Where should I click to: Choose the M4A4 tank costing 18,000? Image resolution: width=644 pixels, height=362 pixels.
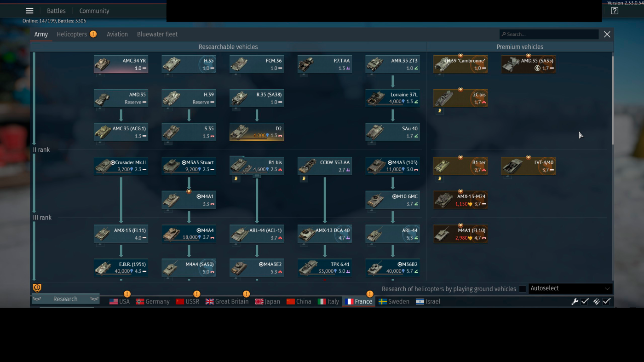click(189, 234)
